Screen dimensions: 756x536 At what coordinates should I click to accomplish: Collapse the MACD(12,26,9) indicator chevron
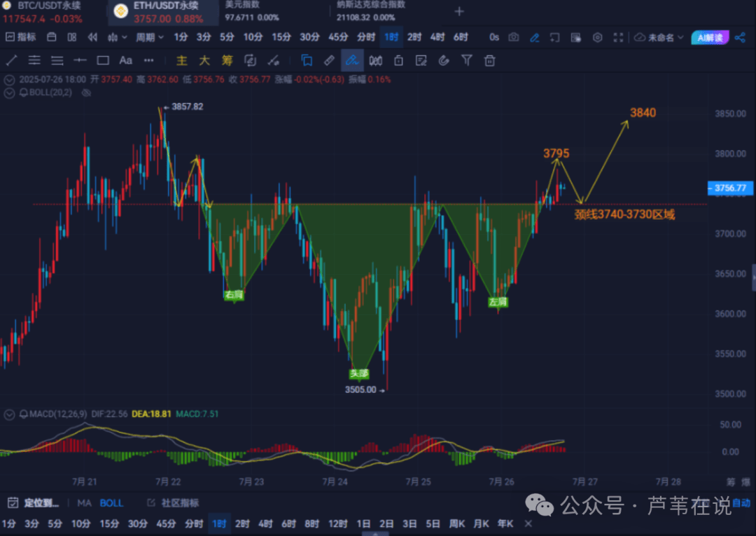click(8, 414)
